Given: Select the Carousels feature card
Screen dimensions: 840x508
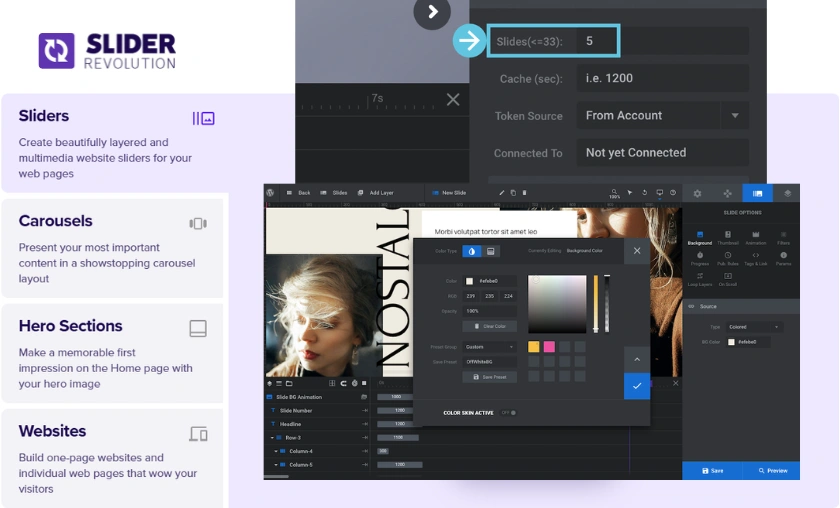Looking at the screenshot, I should point(112,248).
